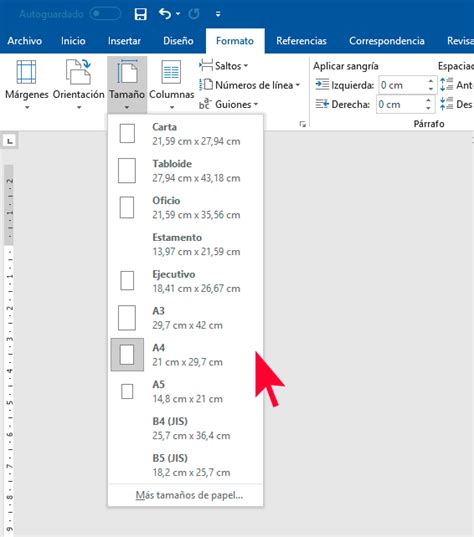This screenshot has width=474, height=537.
Task: Click the spacing before Antes icon
Action: (446, 85)
